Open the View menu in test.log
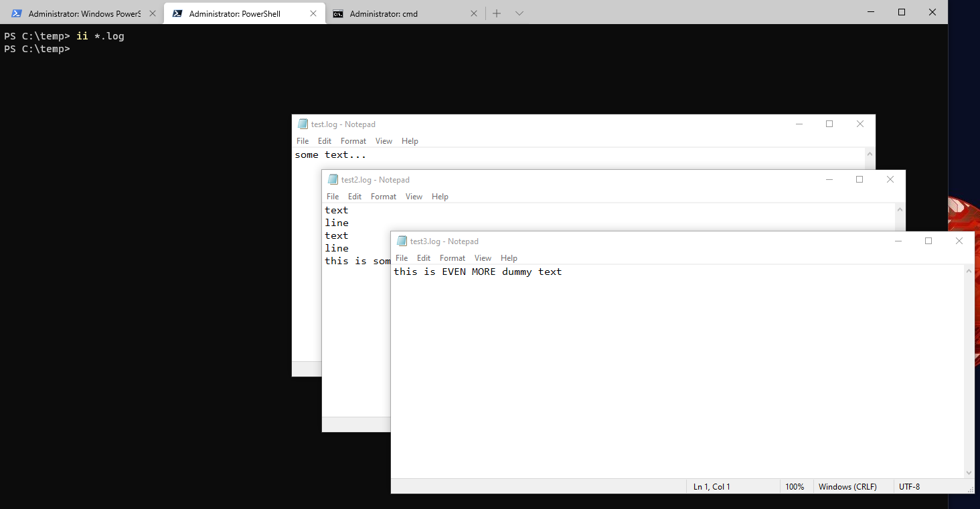The width and height of the screenshot is (980, 509). pos(384,140)
